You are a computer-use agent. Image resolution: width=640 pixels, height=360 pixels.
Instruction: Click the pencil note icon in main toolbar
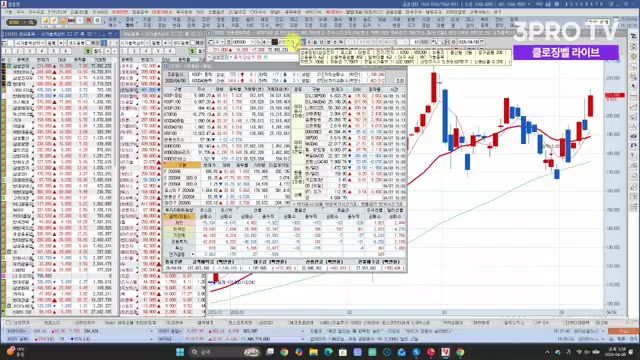tap(54, 20)
